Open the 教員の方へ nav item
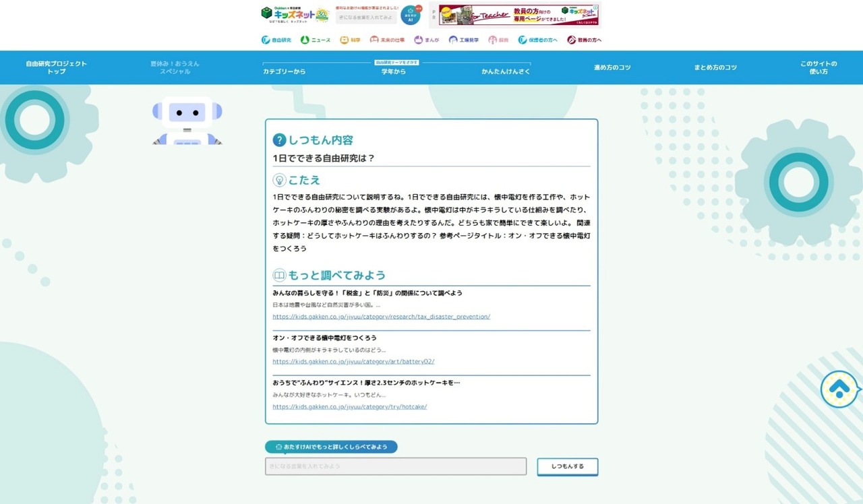Screen dimensions: 863x504 point(585,40)
